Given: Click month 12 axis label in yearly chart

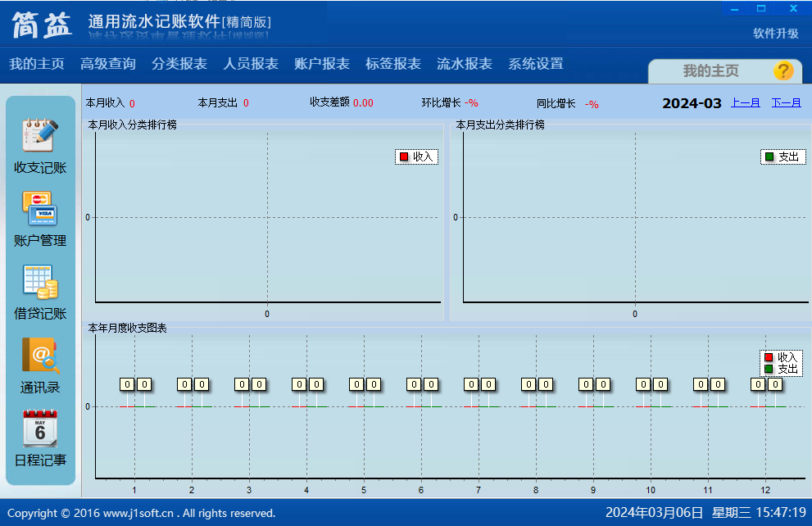Looking at the screenshot, I should click(765, 490).
